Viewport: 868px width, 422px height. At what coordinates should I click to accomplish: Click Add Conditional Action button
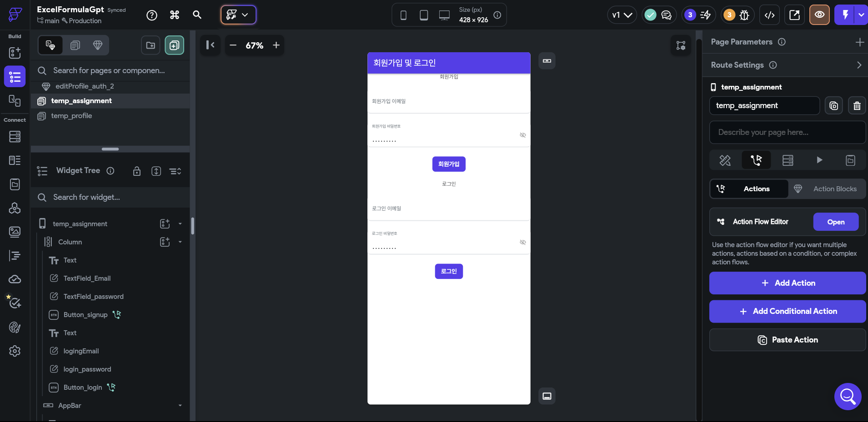tap(788, 311)
